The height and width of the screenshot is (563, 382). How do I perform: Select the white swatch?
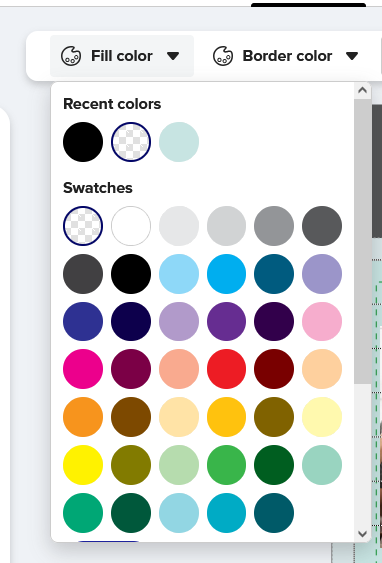(131, 226)
